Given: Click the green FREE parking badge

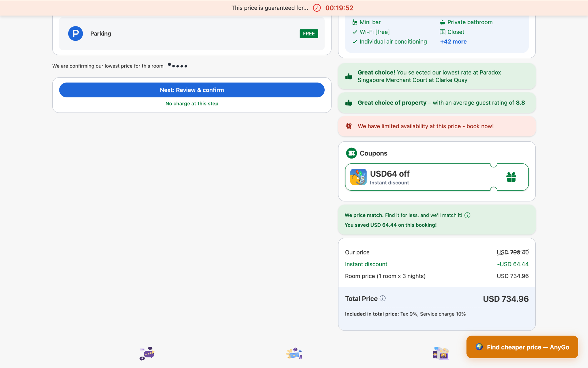Looking at the screenshot, I should click(x=309, y=34).
